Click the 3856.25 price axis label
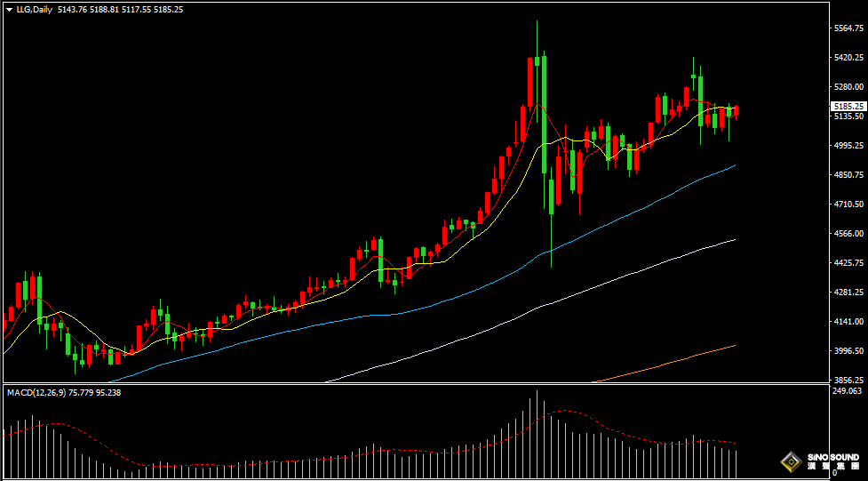 848,380
